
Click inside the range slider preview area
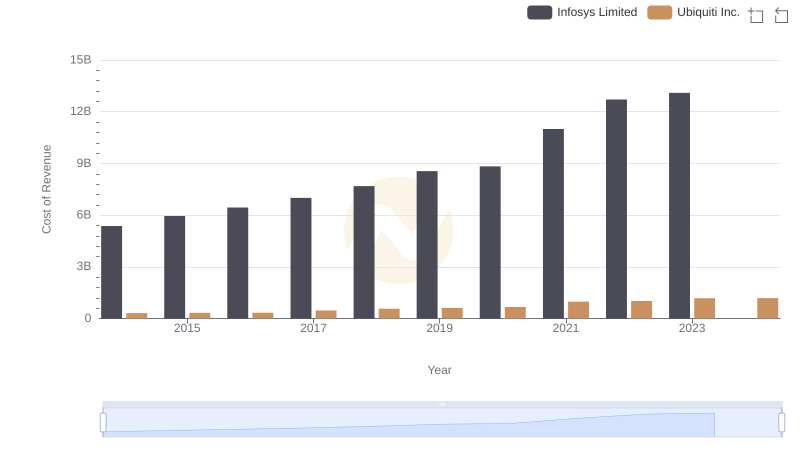point(442,422)
